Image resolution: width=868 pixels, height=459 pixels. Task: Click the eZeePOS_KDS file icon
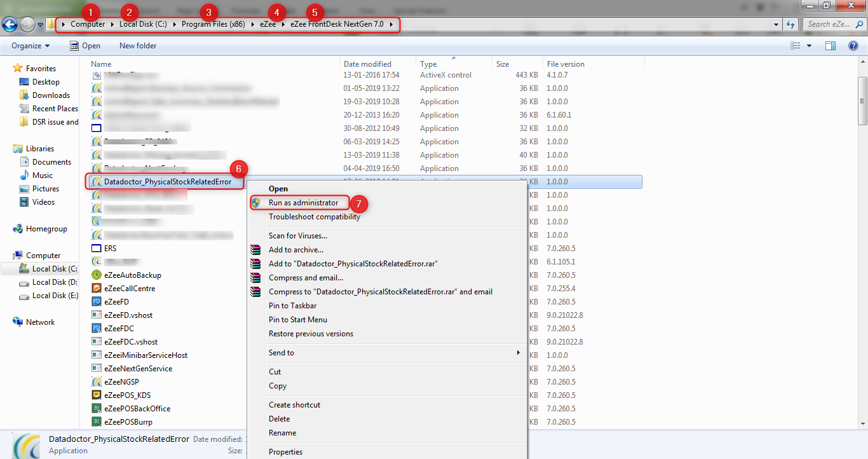(97, 395)
